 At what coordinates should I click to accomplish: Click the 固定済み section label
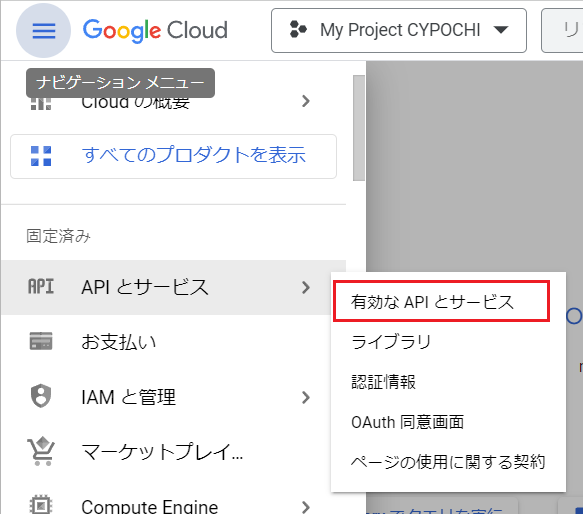point(58,236)
